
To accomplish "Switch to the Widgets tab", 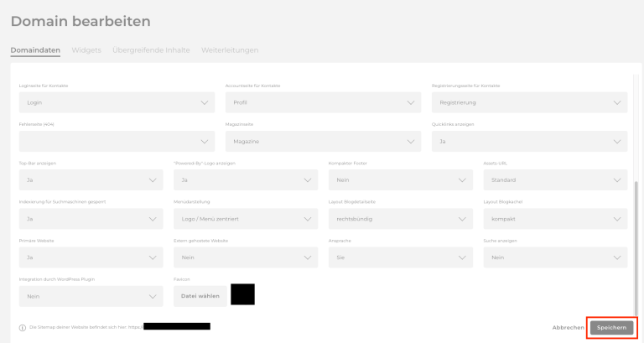I will [x=86, y=50].
